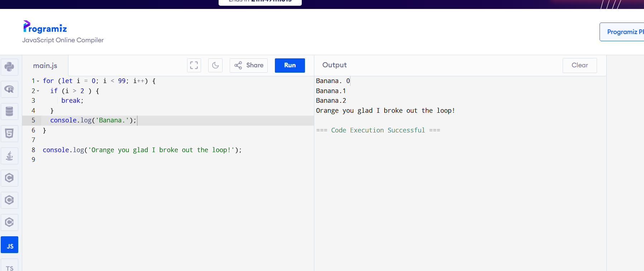Select the main.js file tab
Viewport: 644px width, 271px height.
(45, 66)
